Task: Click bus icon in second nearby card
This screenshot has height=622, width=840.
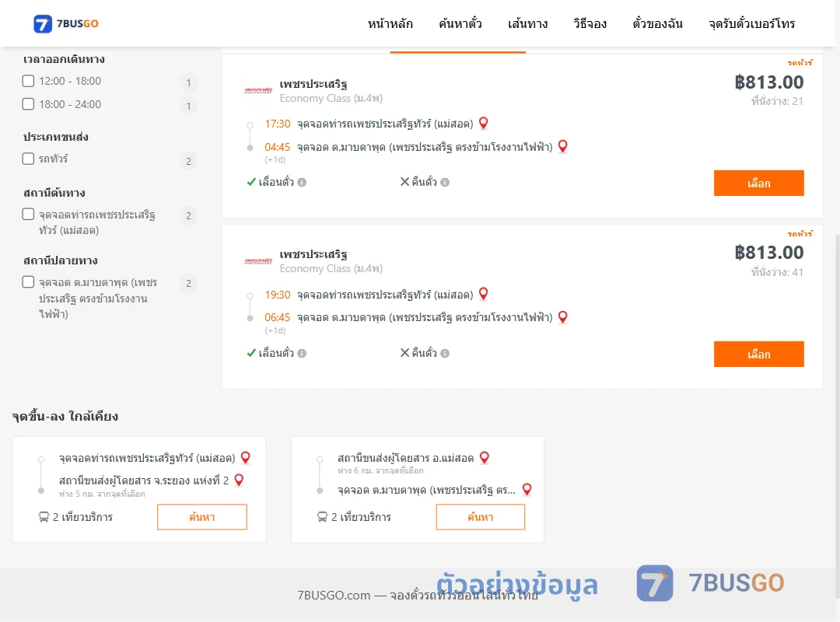Action: tap(323, 517)
